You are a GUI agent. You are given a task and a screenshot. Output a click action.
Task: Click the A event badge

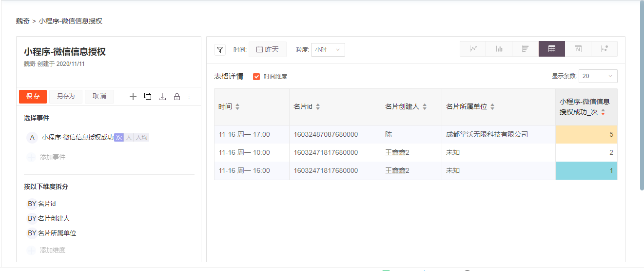point(32,138)
